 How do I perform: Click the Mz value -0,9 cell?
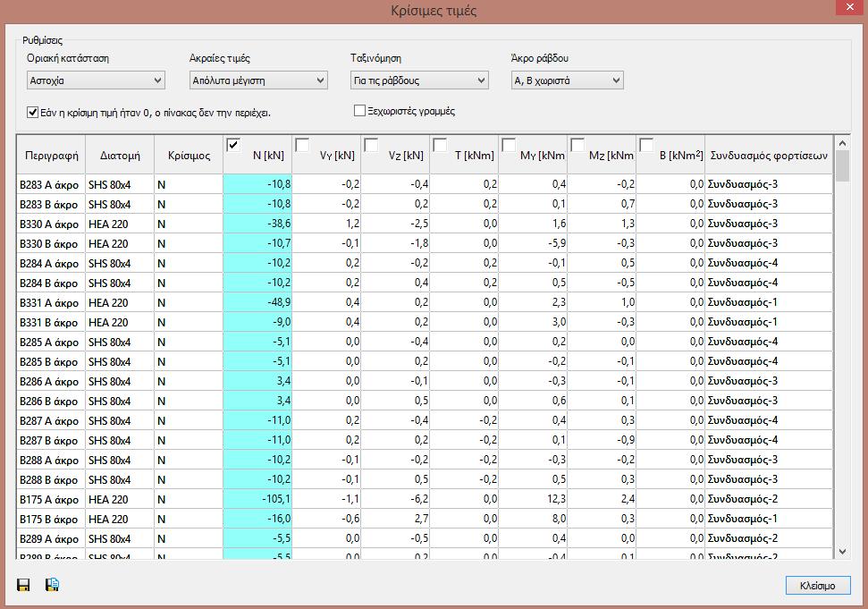click(602, 440)
